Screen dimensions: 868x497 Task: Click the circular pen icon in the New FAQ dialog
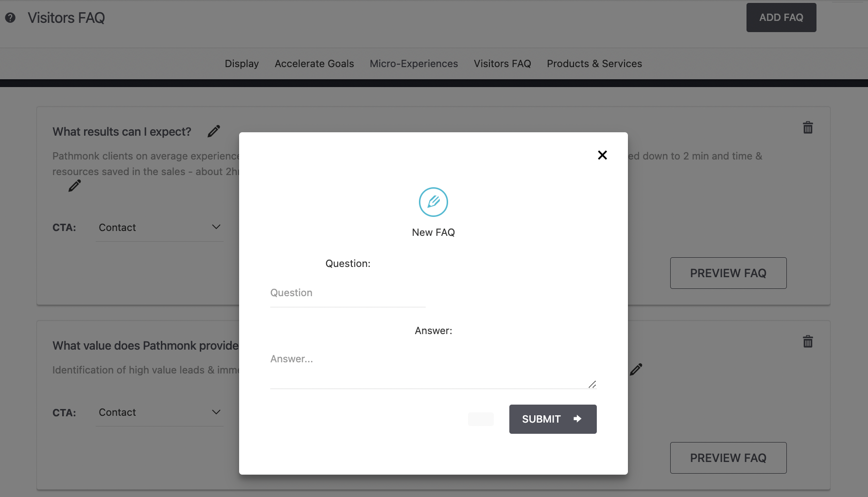433,202
